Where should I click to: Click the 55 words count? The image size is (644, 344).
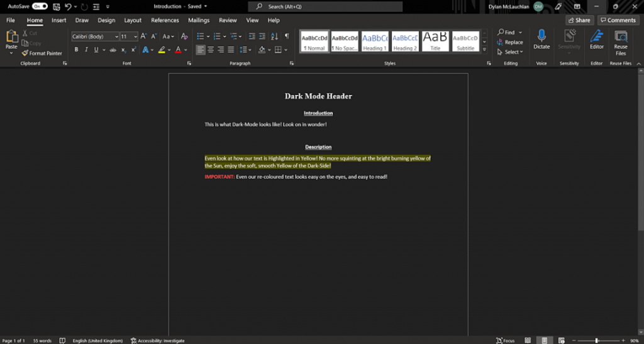[x=42, y=341]
